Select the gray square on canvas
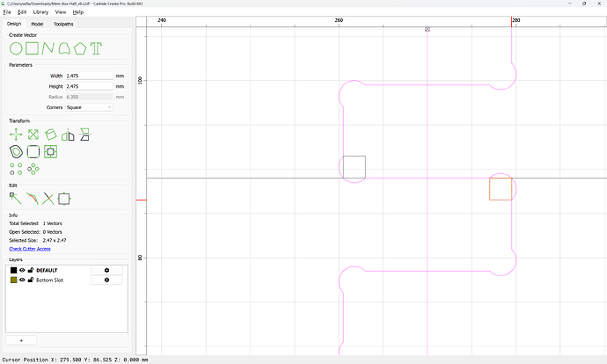The height and width of the screenshot is (364, 607). pyautogui.click(x=355, y=167)
